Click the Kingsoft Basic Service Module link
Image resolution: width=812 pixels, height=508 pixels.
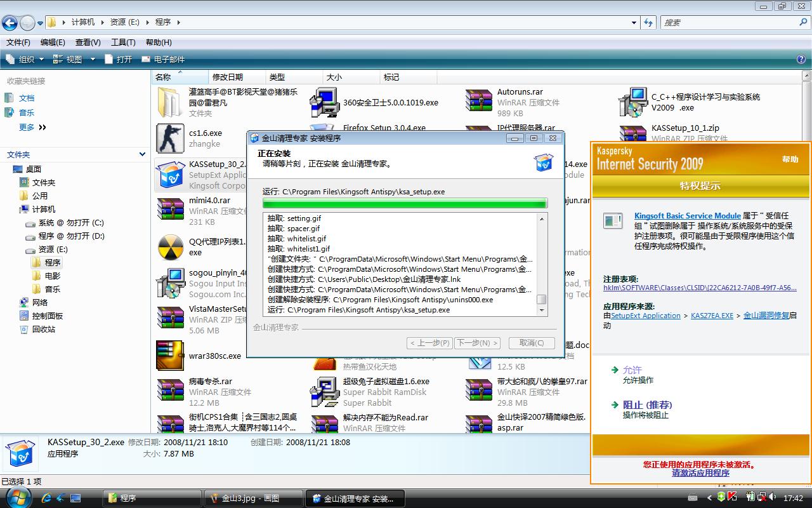point(688,216)
